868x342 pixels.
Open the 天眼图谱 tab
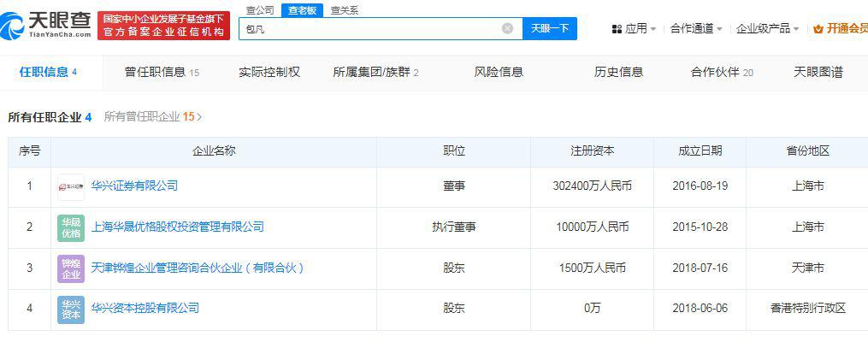[x=818, y=72]
